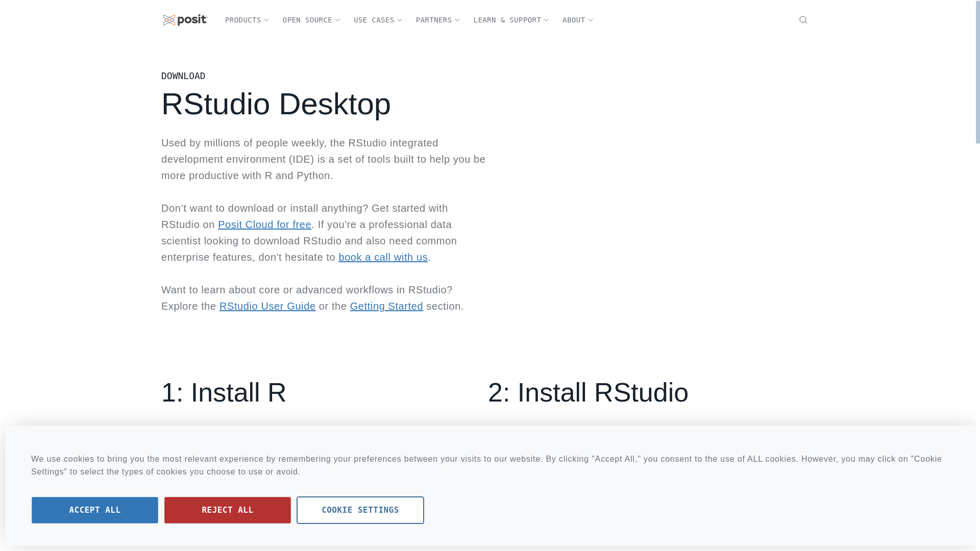
Task: Open the Getting Started link
Action: coord(386,306)
